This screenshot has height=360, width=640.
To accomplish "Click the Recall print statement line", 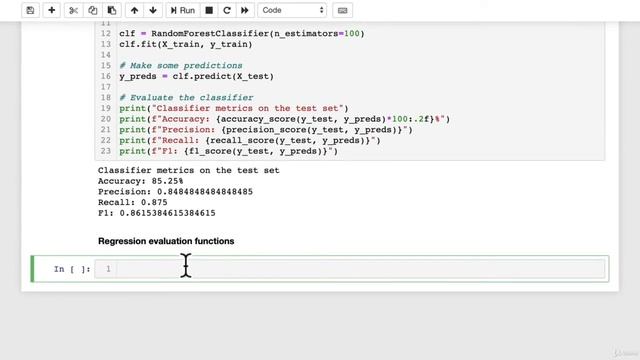I will [250, 140].
